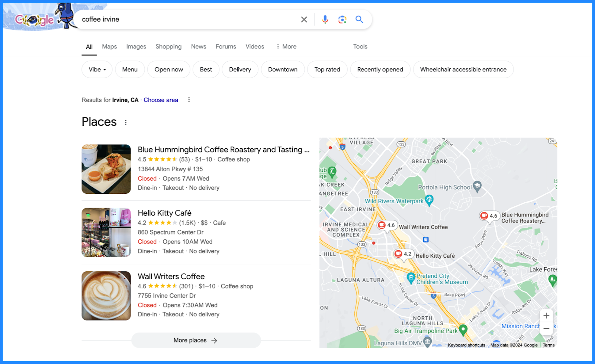Click Great Park label on map
This screenshot has width=595, height=364.
click(429, 161)
